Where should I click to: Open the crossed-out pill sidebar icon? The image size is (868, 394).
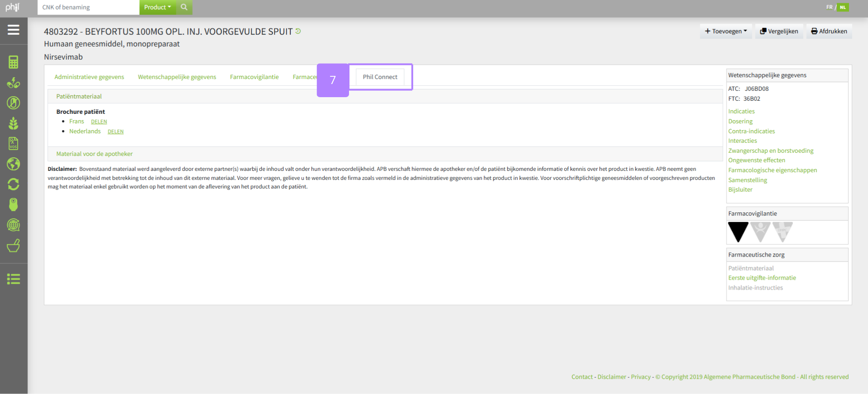14,103
